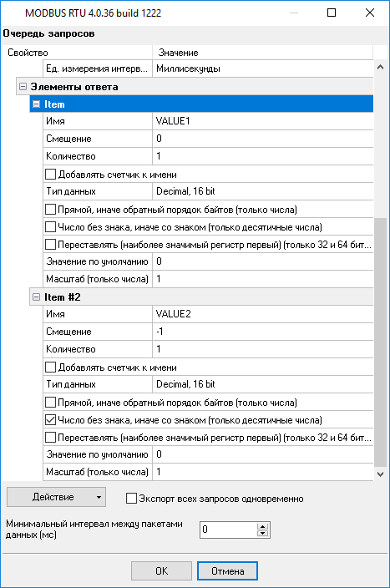
Task: Click 'Ед. измерения интерв...' property label
Action: tap(97, 68)
